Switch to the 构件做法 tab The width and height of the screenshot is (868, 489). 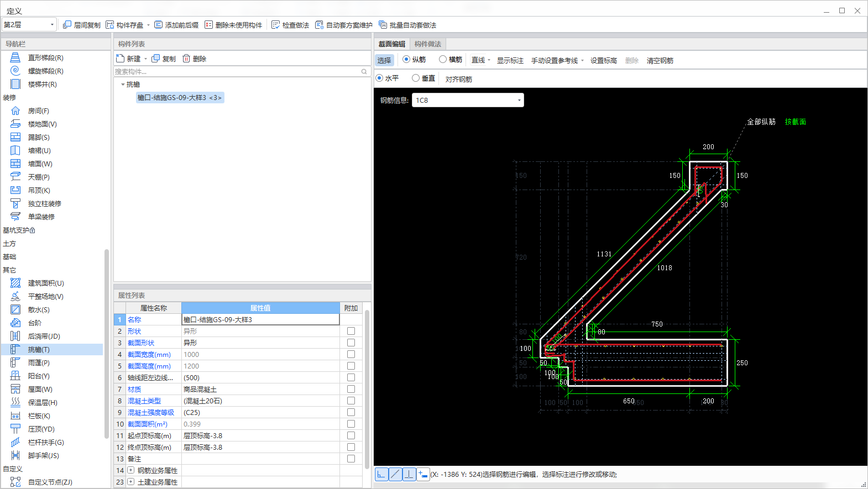click(428, 44)
